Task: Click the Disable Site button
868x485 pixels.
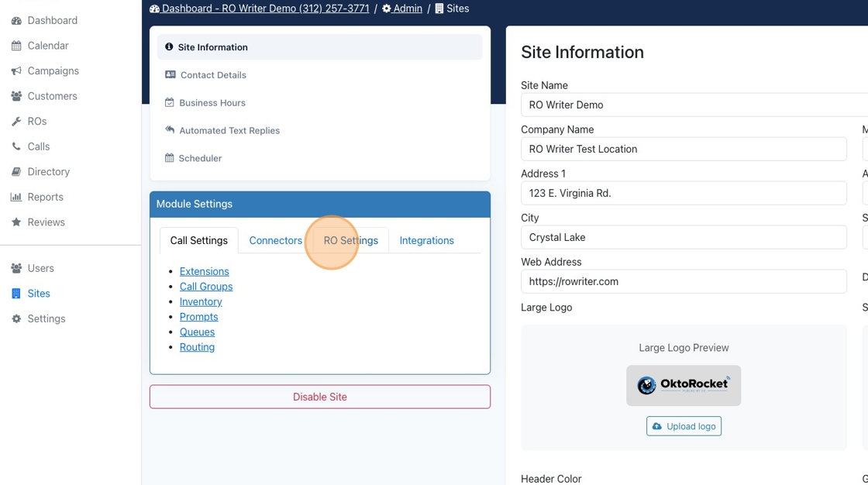Action: pos(320,397)
